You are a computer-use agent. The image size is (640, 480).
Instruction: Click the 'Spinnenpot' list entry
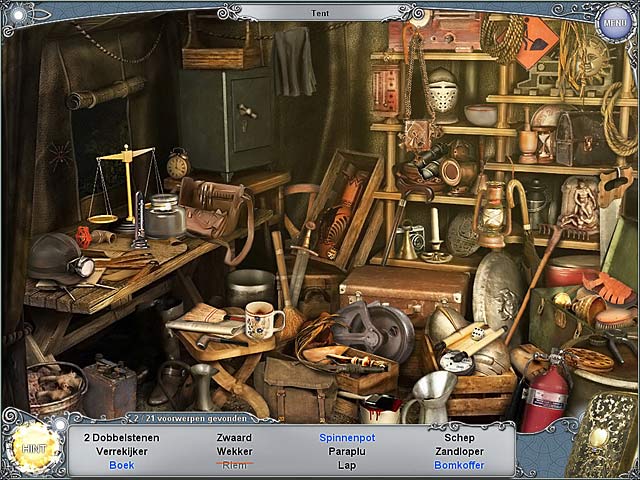345,438
